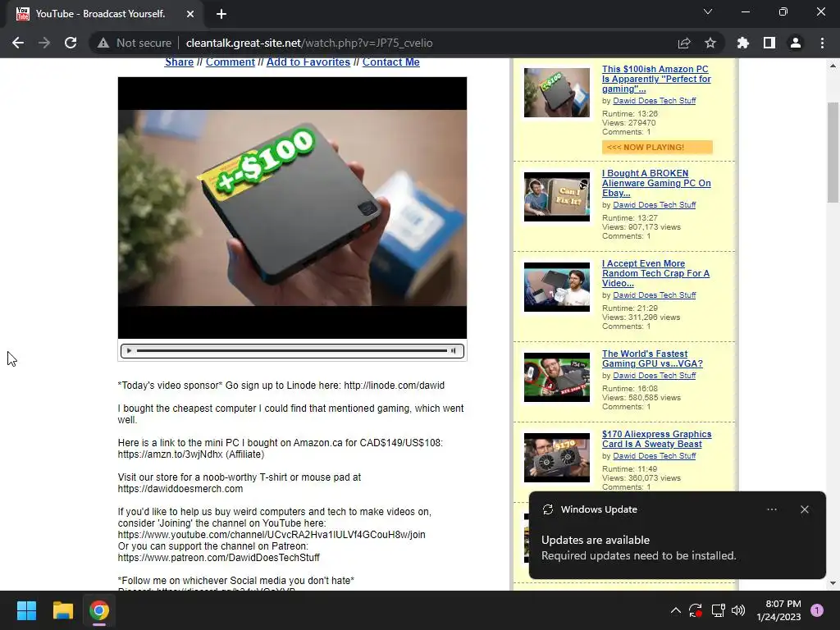The image size is (840, 630).
Task: Click the 'Views: 279470' text
Action: point(628,123)
